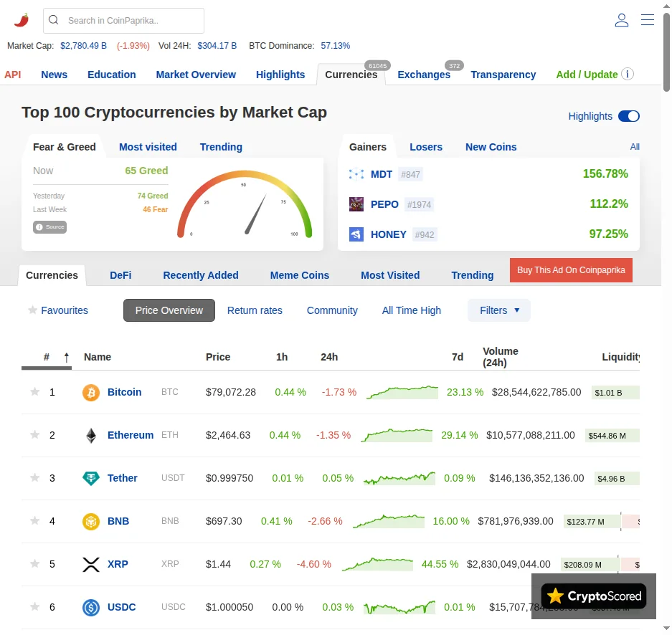Show the New Coins tab
Viewport: 672px width, 635px height.
pyautogui.click(x=491, y=147)
